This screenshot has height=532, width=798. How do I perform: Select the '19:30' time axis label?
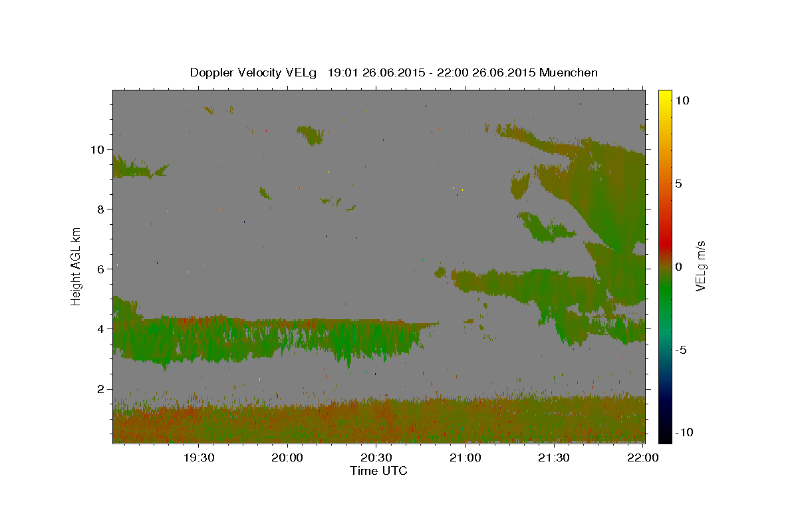[198, 458]
